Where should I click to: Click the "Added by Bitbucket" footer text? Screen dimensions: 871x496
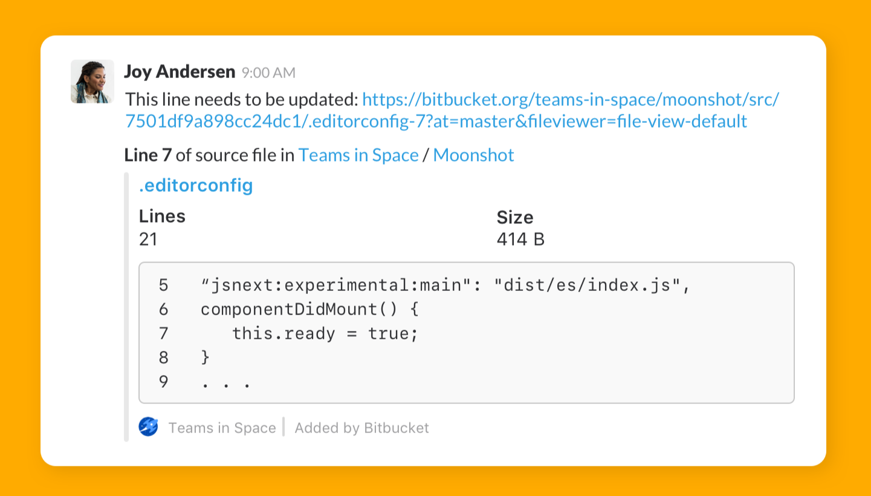click(x=361, y=428)
